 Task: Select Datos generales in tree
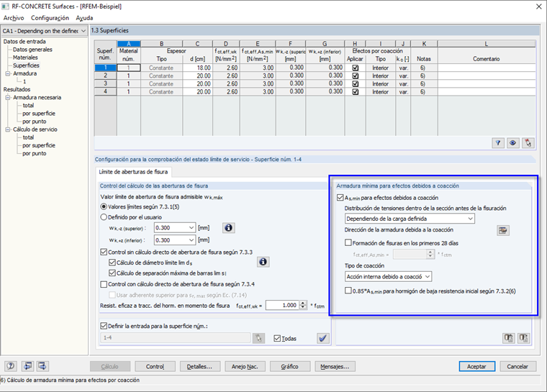(32, 50)
